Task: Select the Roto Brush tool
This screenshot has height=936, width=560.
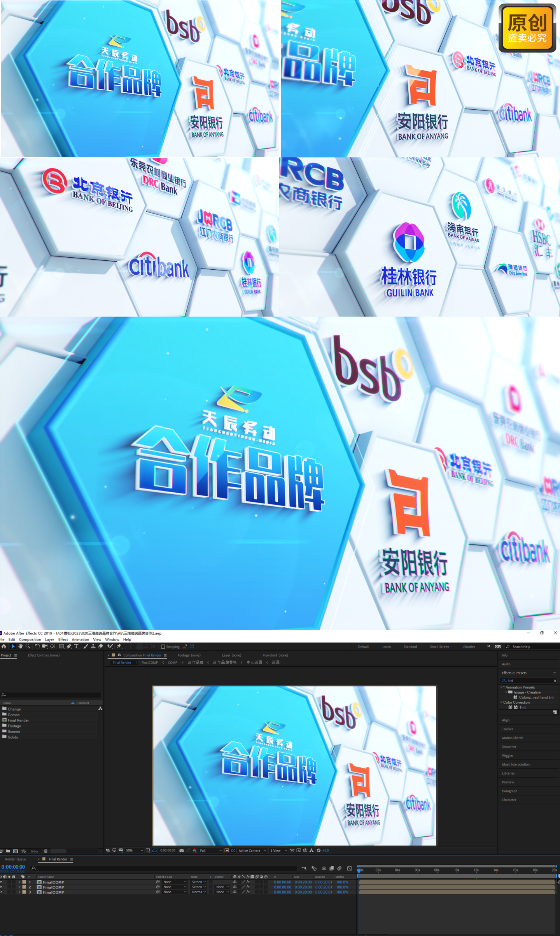Action: [110, 646]
